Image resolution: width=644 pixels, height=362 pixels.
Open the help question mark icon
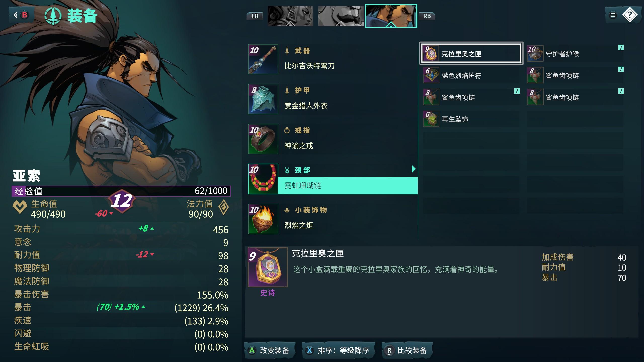point(630,15)
